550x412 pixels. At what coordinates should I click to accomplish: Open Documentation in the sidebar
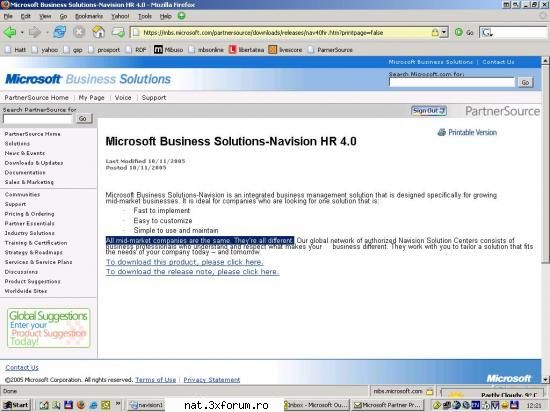(25, 173)
